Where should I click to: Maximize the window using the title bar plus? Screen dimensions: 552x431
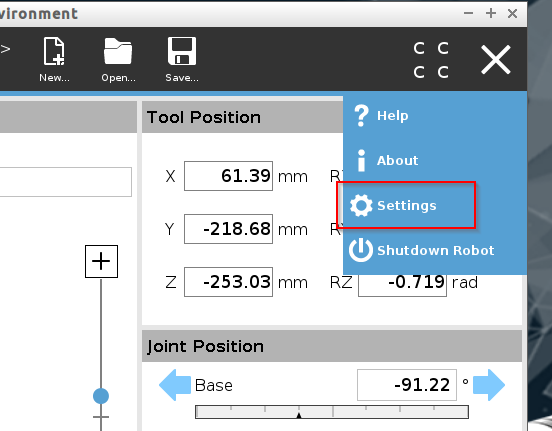point(491,13)
